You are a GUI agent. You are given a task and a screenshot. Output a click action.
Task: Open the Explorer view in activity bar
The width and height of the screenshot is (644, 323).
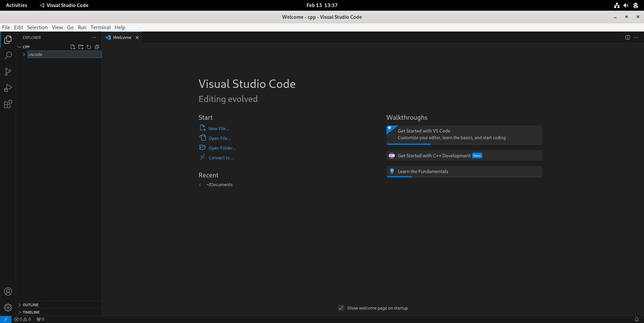pyautogui.click(x=8, y=40)
